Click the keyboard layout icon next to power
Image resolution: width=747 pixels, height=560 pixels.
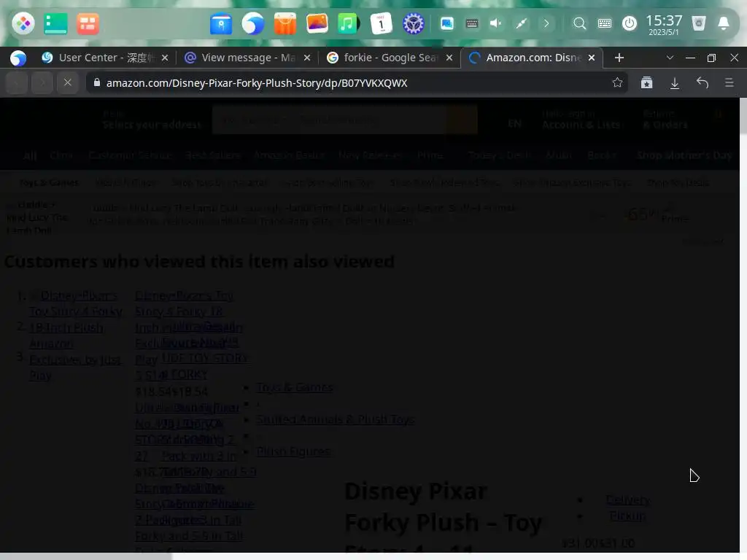605,23
